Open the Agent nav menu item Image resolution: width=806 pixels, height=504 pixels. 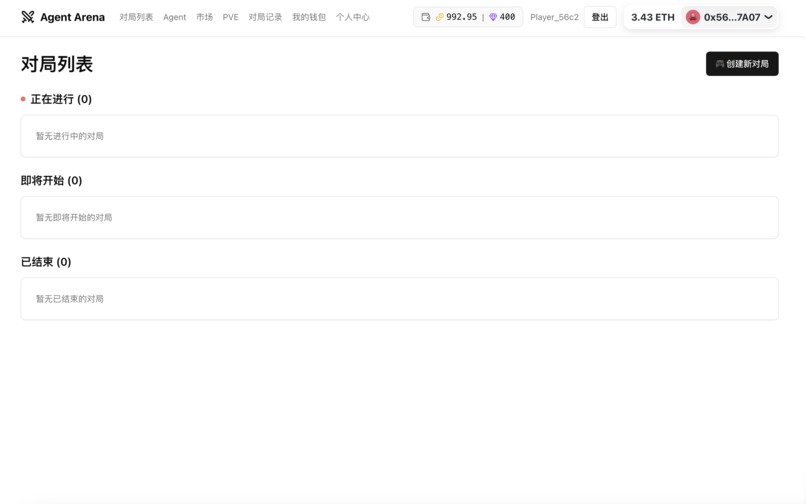(175, 17)
